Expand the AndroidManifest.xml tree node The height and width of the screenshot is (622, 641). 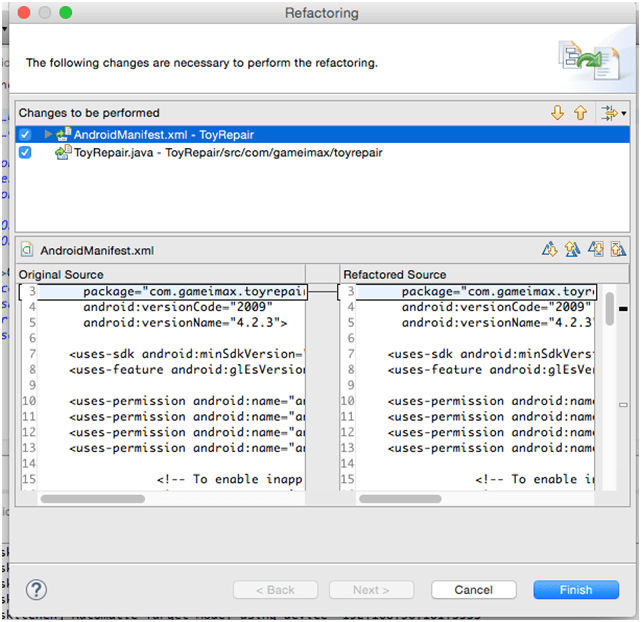click(x=47, y=134)
